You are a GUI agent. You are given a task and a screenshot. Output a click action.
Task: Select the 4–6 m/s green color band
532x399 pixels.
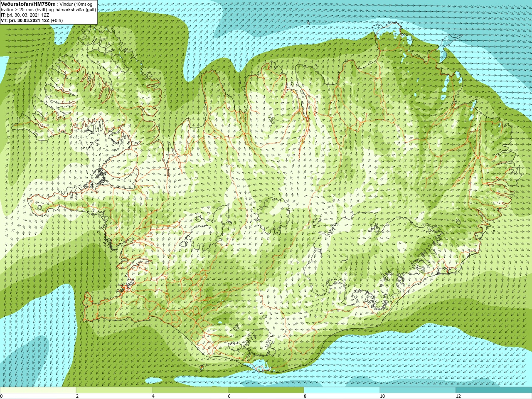(190, 390)
